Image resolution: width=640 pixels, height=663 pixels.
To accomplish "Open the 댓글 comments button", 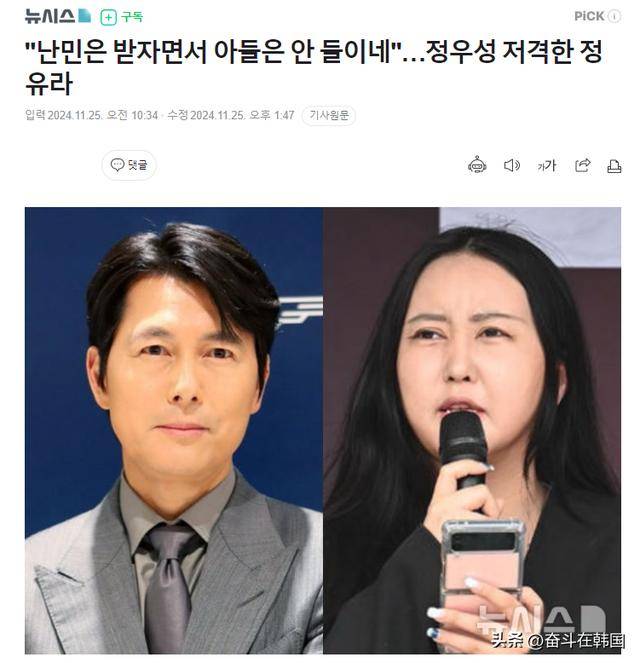I will pyautogui.click(x=129, y=164).
